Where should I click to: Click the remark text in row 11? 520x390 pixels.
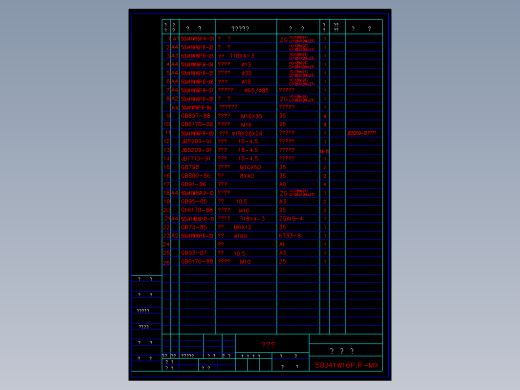tap(362, 133)
